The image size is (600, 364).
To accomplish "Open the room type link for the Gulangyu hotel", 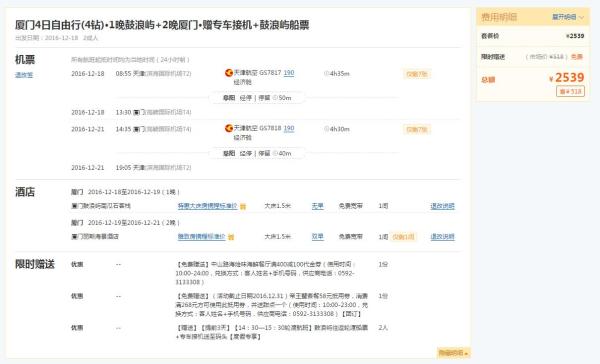I will tap(207, 206).
